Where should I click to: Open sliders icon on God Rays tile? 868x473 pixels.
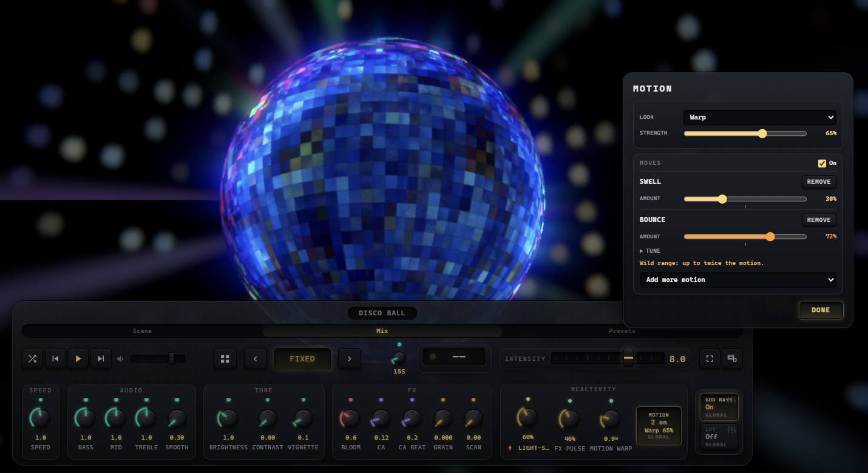click(x=731, y=401)
